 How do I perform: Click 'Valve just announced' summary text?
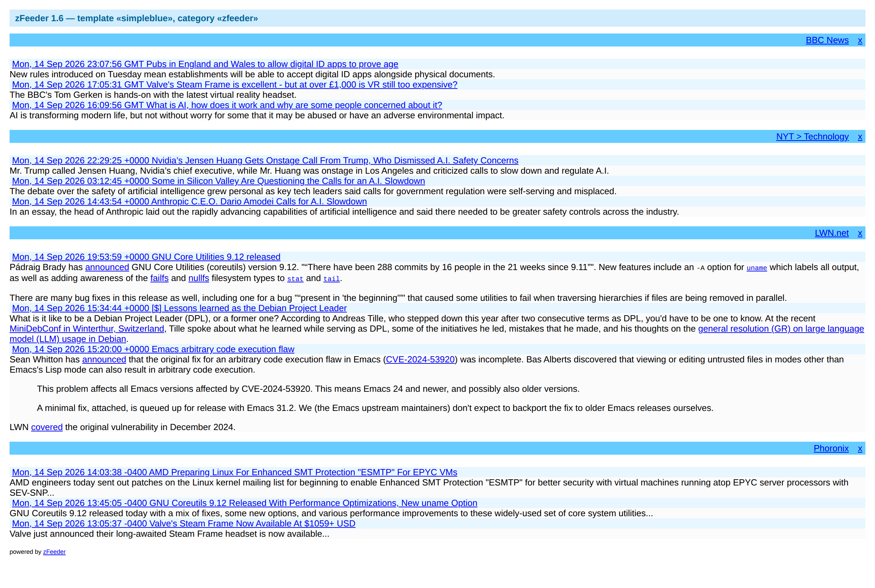(170, 534)
